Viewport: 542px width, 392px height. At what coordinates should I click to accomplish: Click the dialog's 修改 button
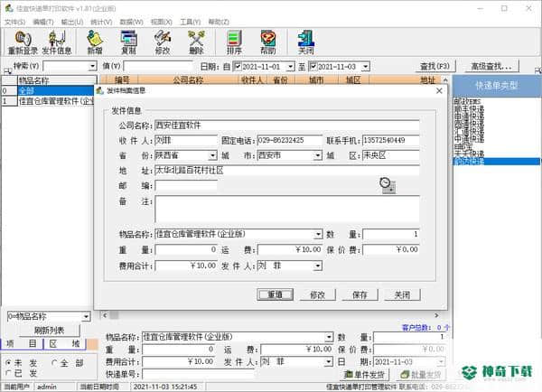tap(317, 294)
